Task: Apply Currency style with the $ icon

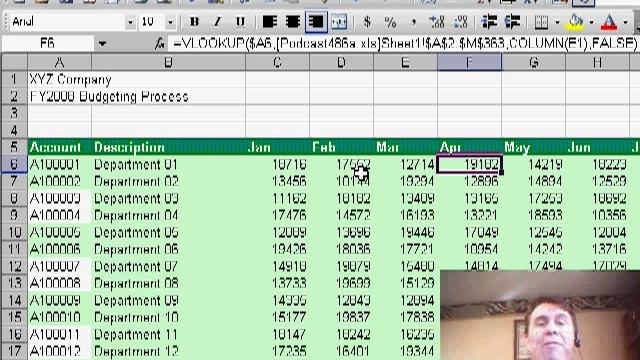Action: click(367, 22)
